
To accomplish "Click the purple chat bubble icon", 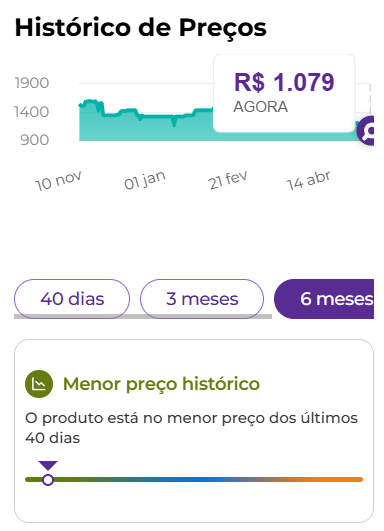I will (366, 131).
